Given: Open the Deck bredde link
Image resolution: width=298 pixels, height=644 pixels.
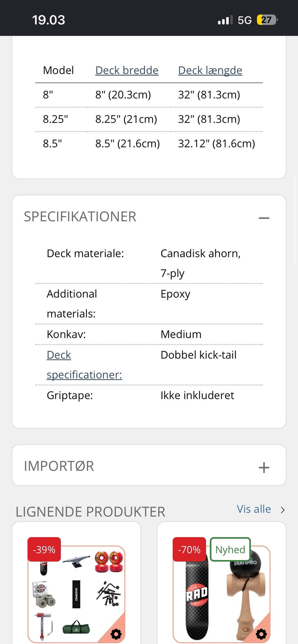Looking at the screenshot, I should 127,70.
